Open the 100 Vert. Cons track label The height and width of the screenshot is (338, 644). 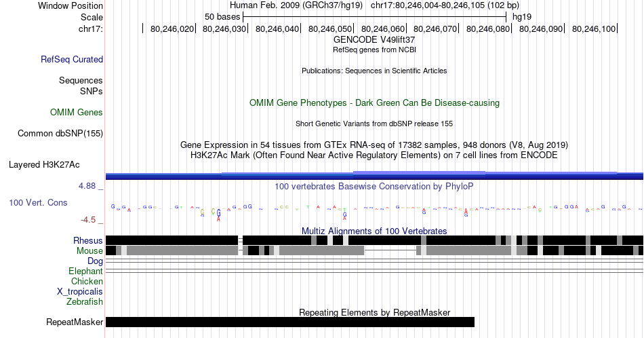point(38,202)
